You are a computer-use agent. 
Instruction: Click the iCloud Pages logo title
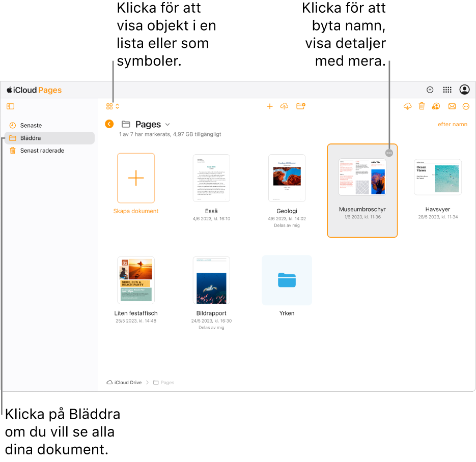tap(34, 90)
